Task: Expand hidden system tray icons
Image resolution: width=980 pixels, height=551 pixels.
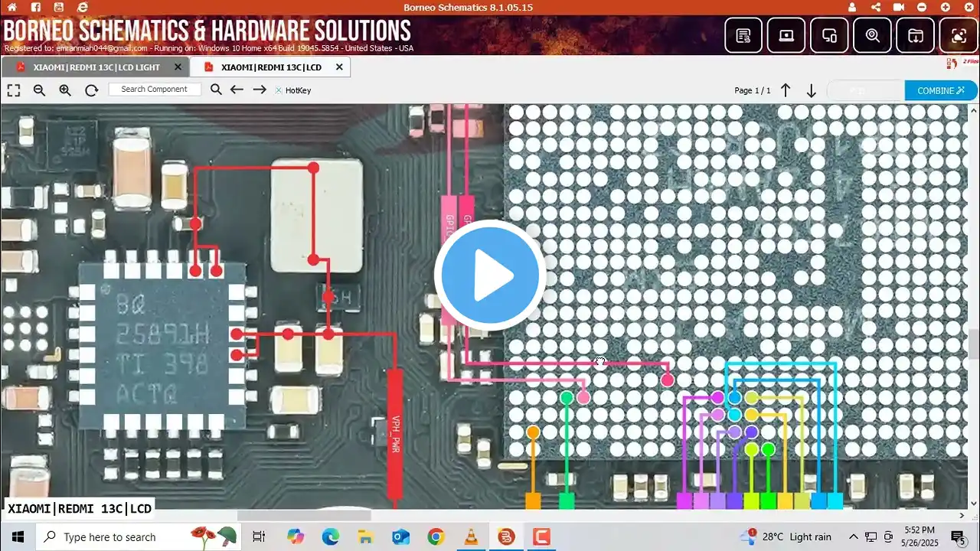Action: [x=854, y=537]
